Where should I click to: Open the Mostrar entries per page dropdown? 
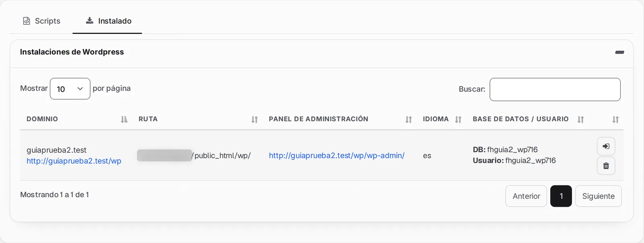[70, 89]
